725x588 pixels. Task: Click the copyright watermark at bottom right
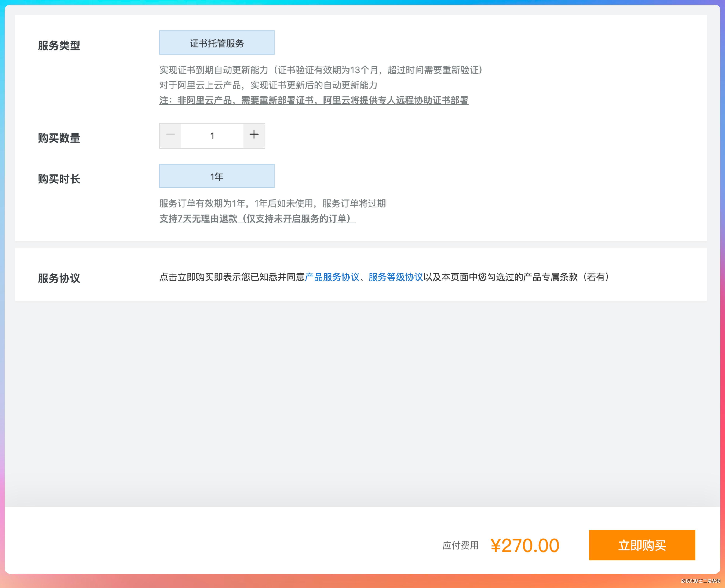[700, 581]
